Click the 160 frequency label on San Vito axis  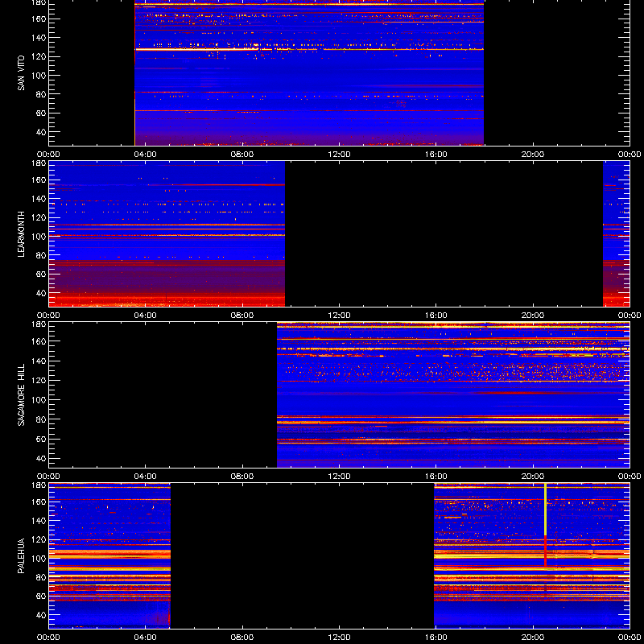(x=40, y=19)
